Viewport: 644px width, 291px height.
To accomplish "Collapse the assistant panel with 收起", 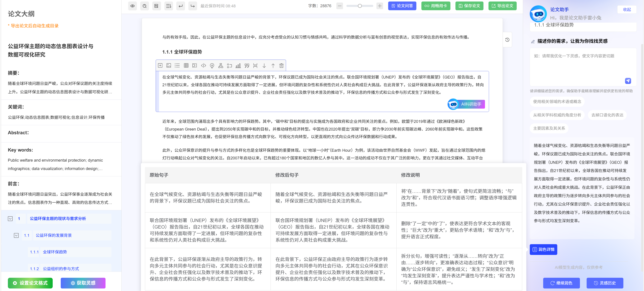I will point(627,10).
